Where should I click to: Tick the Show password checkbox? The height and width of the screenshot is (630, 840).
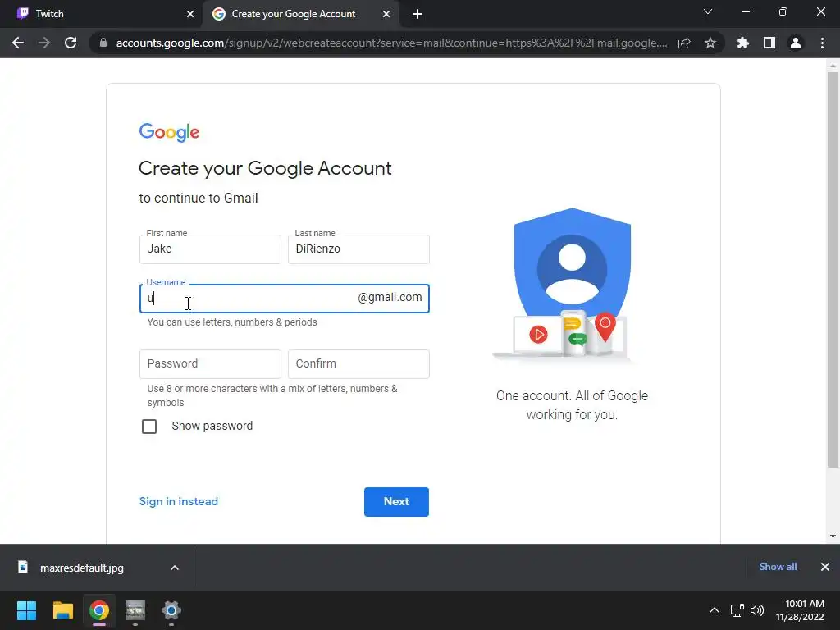click(x=149, y=427)
